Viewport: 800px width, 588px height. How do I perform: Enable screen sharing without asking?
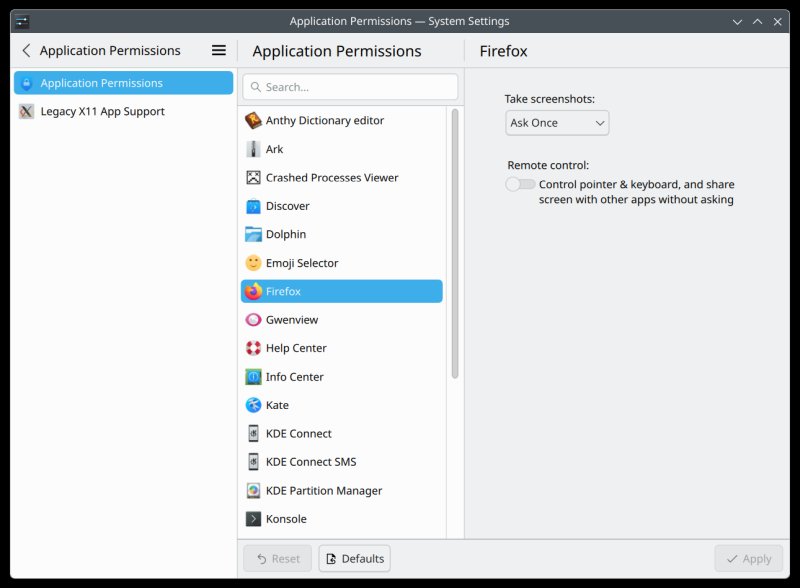[518, 184]
